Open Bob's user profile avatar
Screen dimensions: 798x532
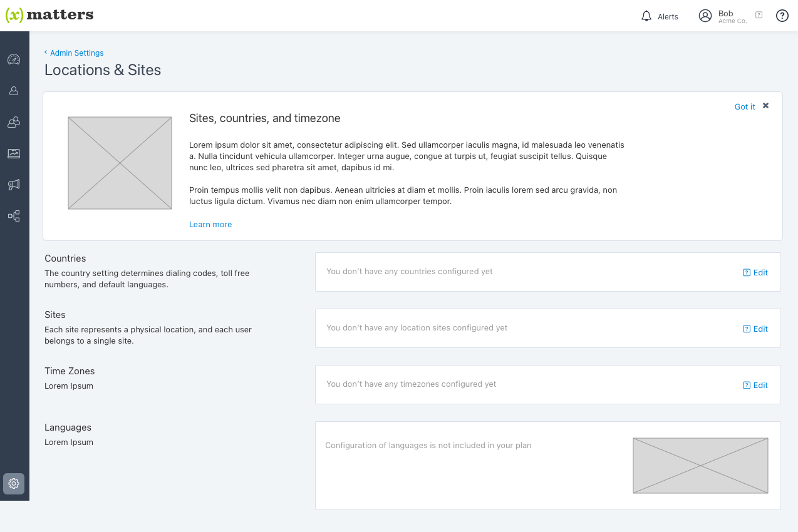(705, 16)
